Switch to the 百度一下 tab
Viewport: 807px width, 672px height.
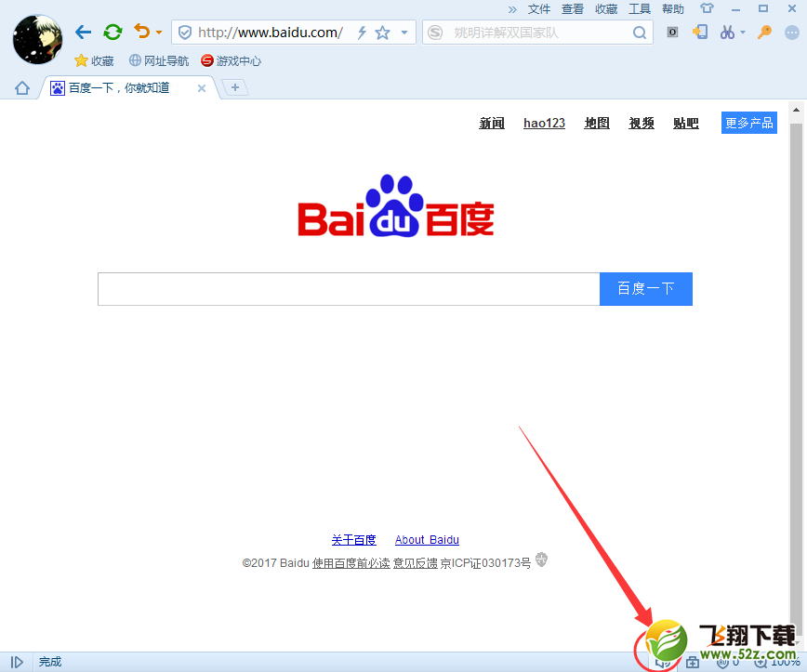[x=121, y=87]
